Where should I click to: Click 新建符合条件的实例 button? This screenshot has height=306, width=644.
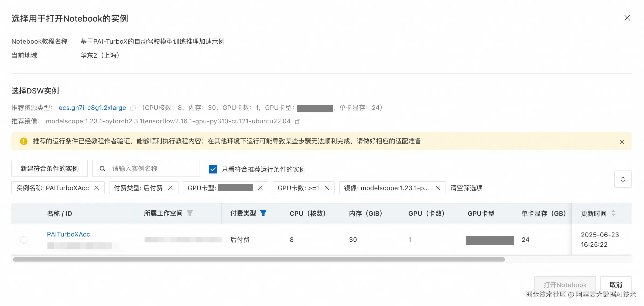point(50,168)
